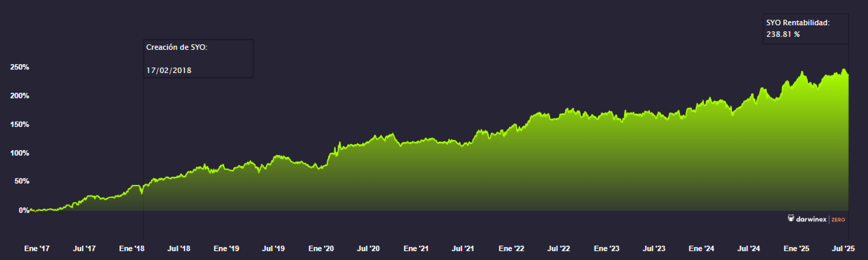The width and height of the screenshot is (868, 260).
Task: Click the 'Creación de SYO' annotation box
Action: [198, 59]
